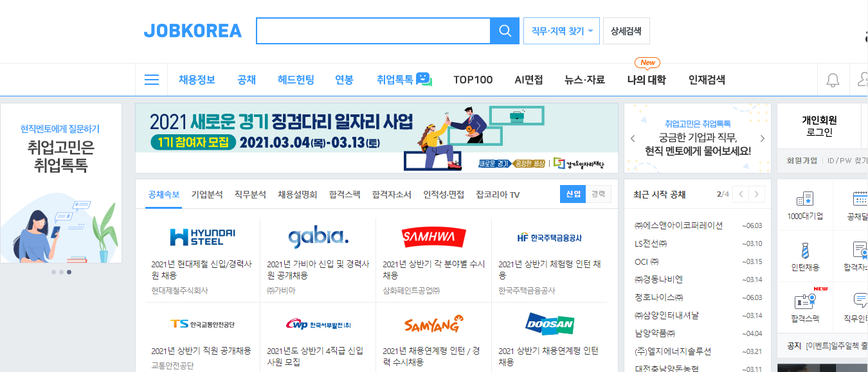Open ㈜에스앤아이코퍼레이션 recruitment entry

tap(678, 226)
